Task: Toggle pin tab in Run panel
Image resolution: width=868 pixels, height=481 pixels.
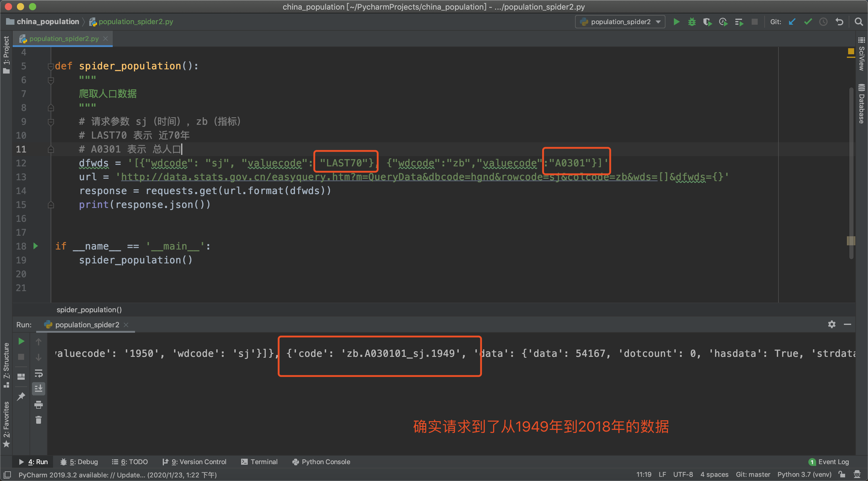Action: [21, 396]
